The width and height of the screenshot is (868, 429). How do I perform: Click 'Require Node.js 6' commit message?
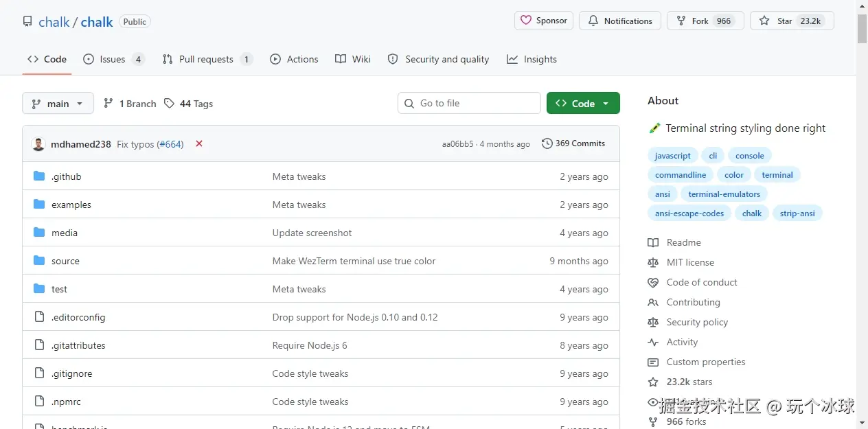[310, 345]
